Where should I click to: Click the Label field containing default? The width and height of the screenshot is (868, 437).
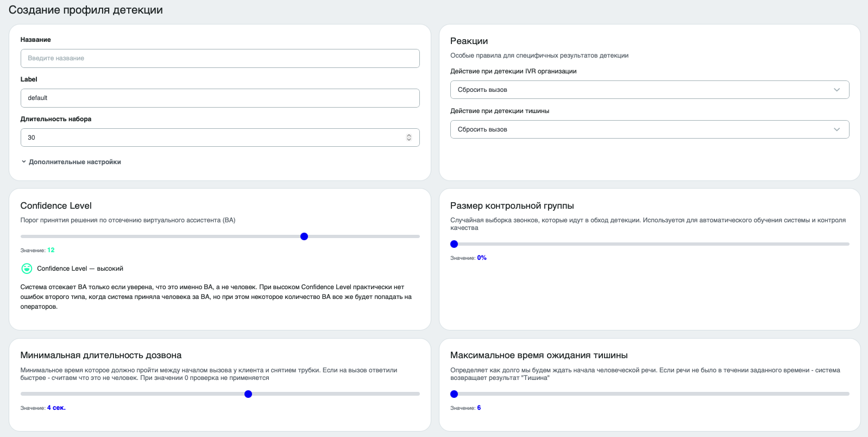point(220,98)
